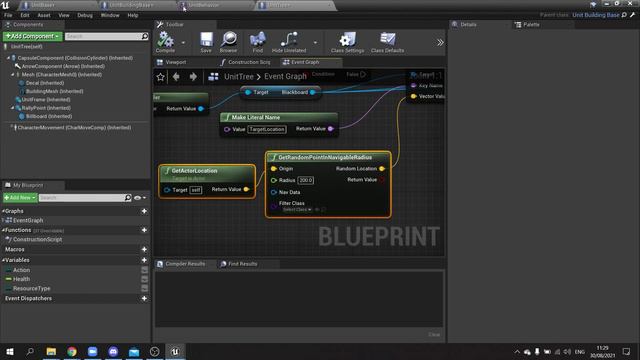Focus the Components search field
Screen dimensions: 640x360
[106, 36]
